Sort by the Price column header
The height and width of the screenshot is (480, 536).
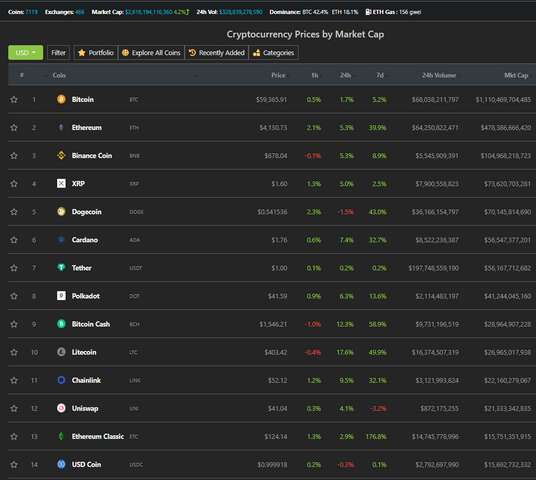click(x=278, y=75)
